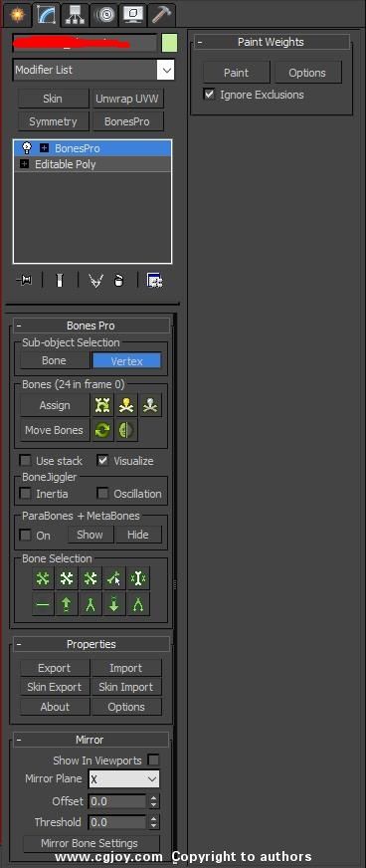
Task: Click Configure Modifier Sets icon
Action: coord(154,282)
